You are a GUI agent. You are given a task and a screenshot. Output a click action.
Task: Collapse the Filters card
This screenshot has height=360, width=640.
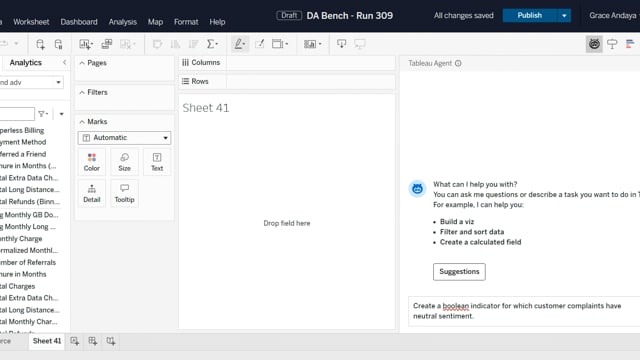coord(82,93)
